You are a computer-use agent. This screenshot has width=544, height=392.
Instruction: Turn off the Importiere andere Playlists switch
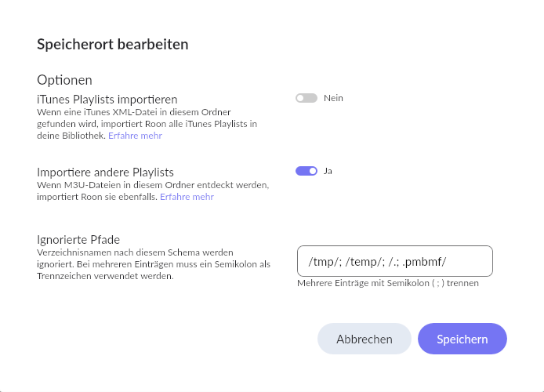click(x=306, y=171)
